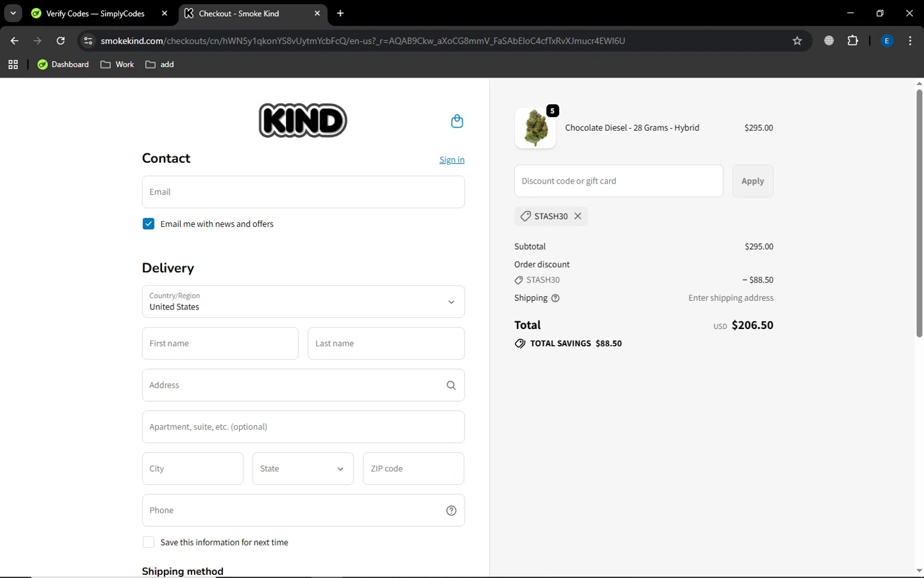The width and height of the screenshot is (924, 578).
Task: Click the globe icon next to extensions
Action: 829,41
